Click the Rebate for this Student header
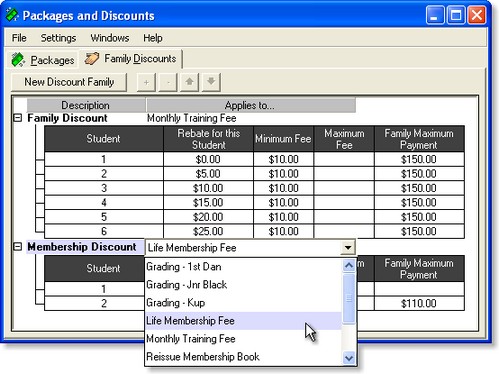 pos(209,139)
